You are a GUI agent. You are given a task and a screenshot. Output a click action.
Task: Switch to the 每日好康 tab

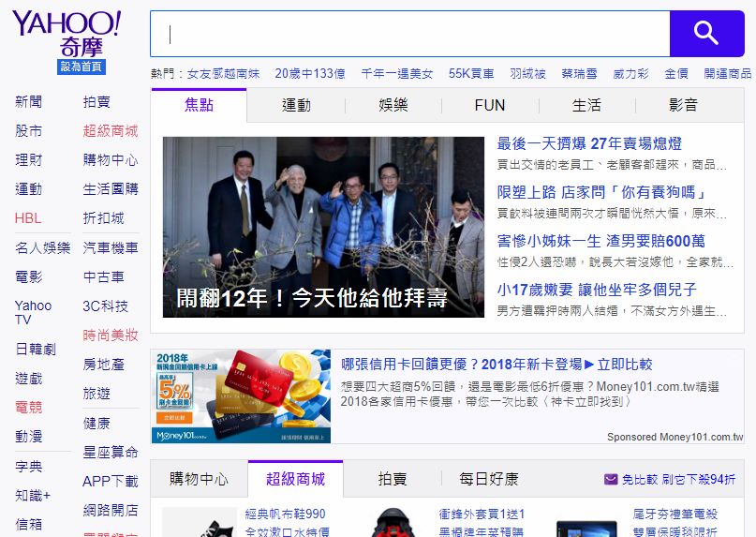pos(489,479)
